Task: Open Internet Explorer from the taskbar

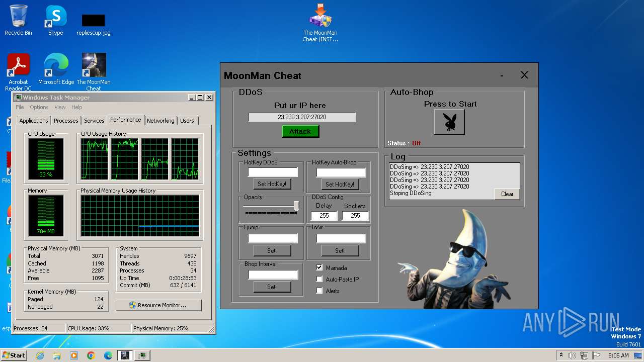Action: click(x=40, y=355)
